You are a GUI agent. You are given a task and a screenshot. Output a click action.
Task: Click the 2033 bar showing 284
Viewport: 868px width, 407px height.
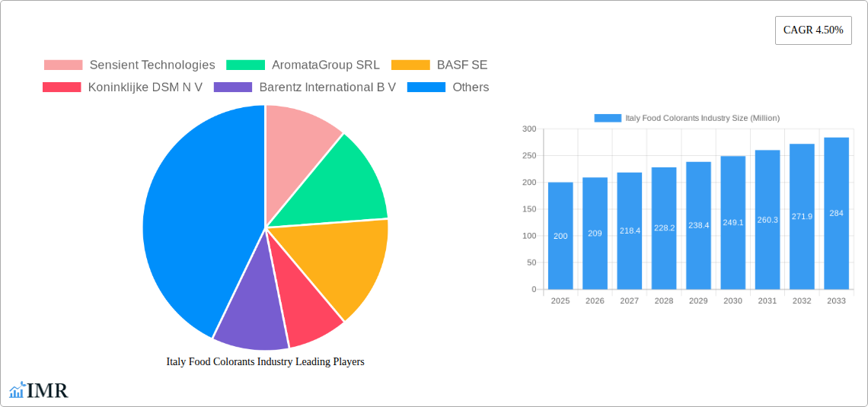pyautogui.click(x=837, y=214)
